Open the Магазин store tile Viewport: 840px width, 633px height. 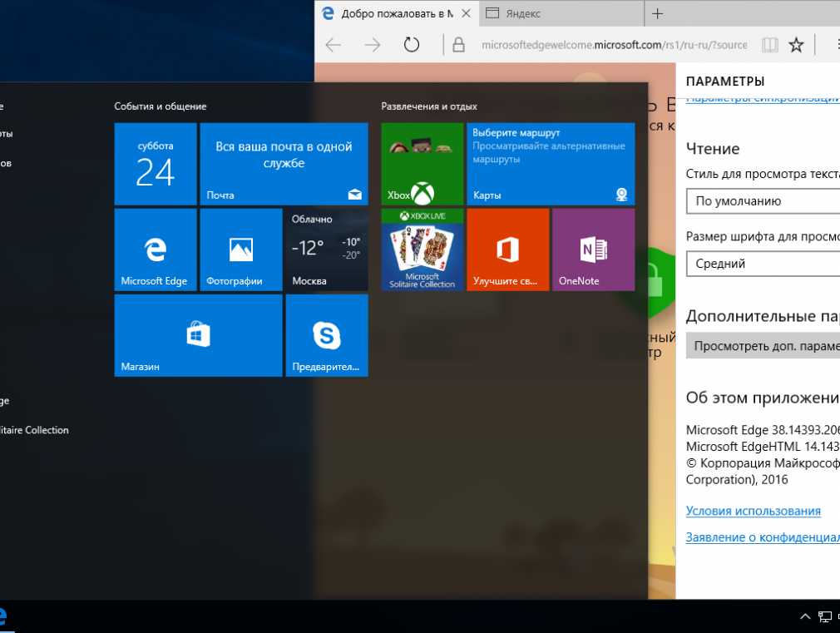(x=198, y=335)
